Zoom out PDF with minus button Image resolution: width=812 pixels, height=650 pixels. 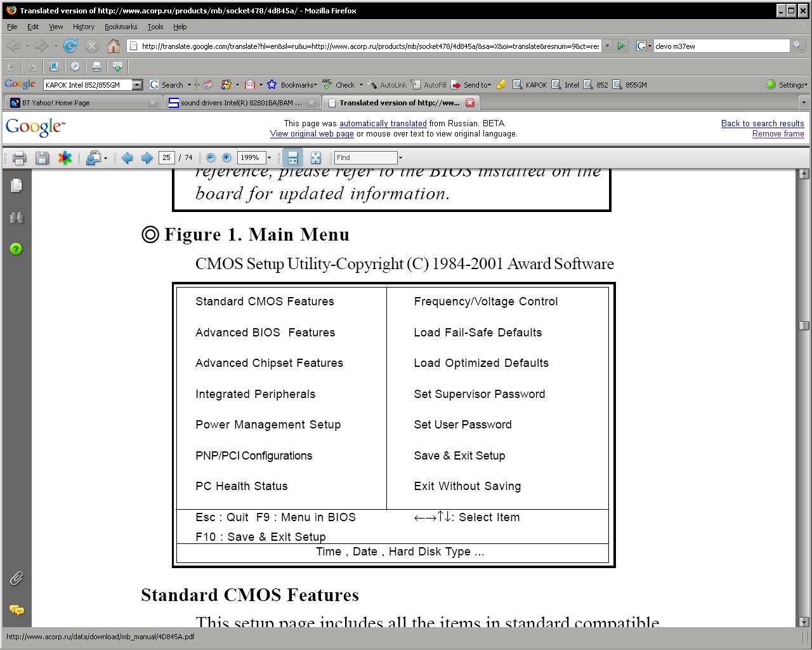coord(211,157)
